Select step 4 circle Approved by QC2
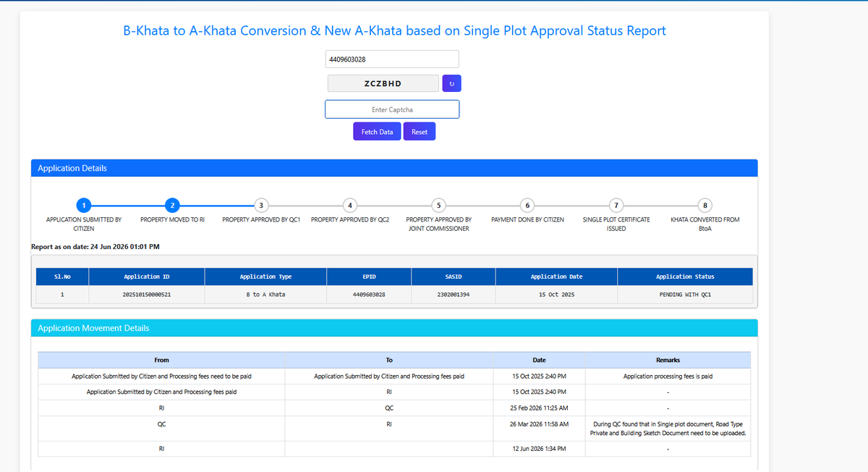This screenshot has width=868, height=472. click(350, 204)
